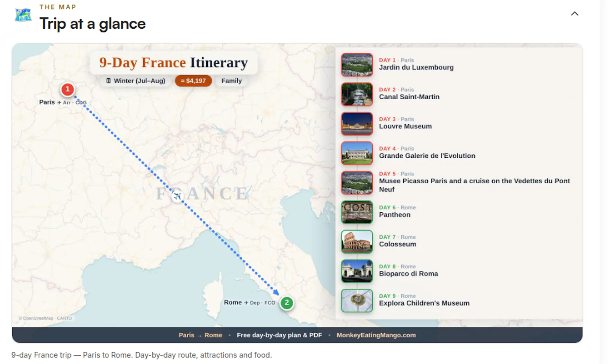Click airplane icon on flight route

coord(177,196)
